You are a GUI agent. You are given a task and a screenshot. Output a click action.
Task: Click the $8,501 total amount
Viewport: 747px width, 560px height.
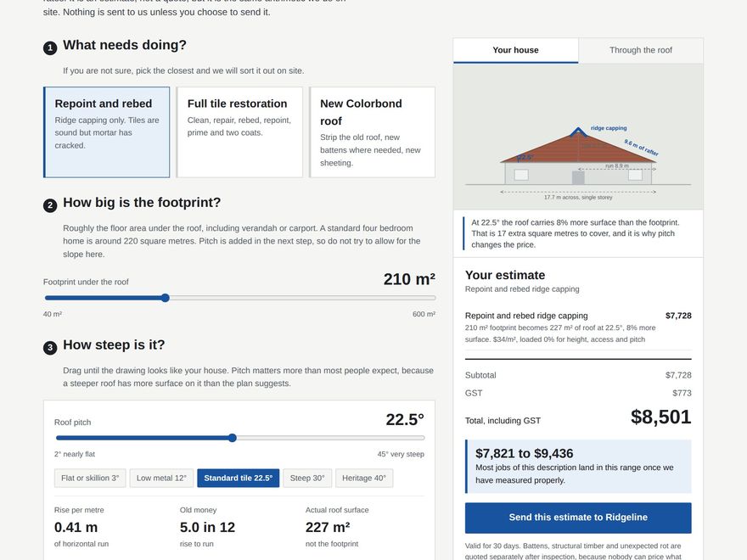click(660, 417)
